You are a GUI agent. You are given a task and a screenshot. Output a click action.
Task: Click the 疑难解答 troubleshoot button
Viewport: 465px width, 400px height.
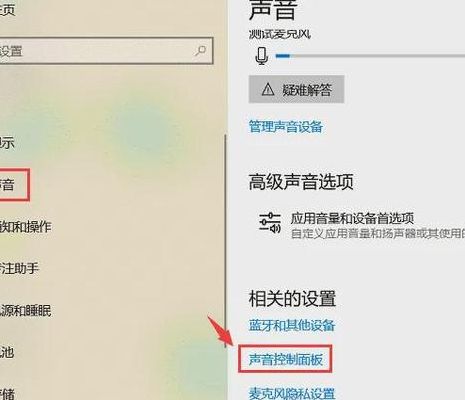point(296,89)
